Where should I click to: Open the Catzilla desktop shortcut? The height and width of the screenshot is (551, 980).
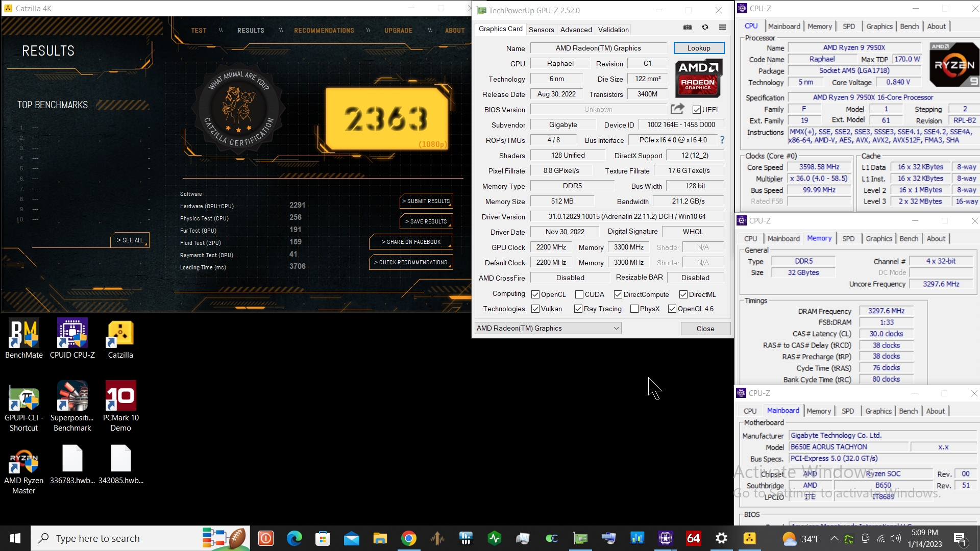120,339
